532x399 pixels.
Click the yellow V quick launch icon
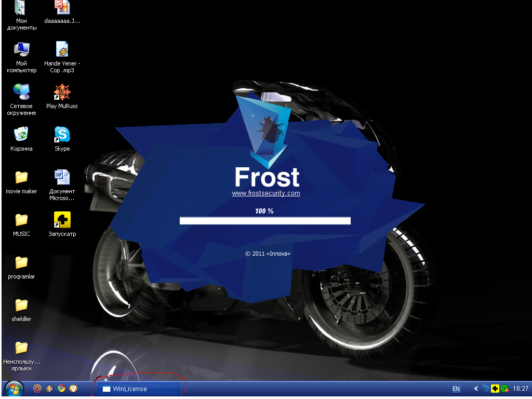[73, 389]
